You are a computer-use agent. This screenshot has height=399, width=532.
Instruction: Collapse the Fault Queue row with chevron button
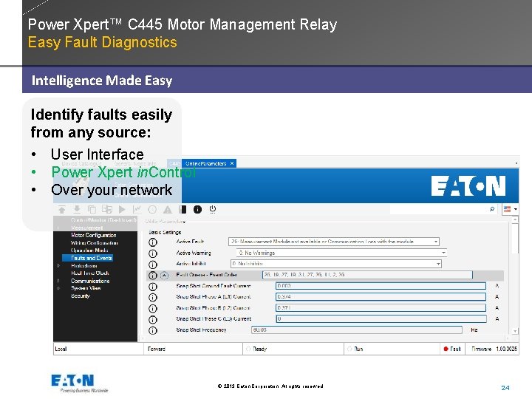[164, 275]
